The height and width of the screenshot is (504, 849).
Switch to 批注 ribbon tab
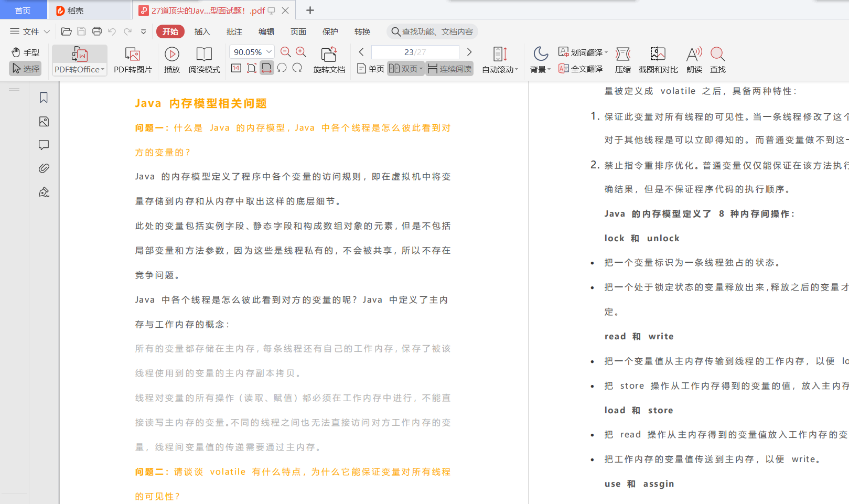pos(234,31)
